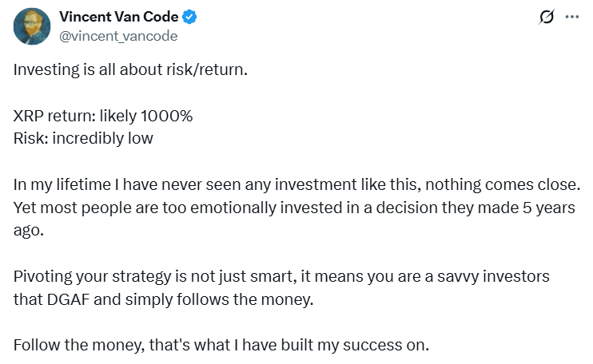The height and width of the screenshot is (364, 593).
Task: Click the line 'Investing is all about risk/return.'
Action: pos(131,69)
